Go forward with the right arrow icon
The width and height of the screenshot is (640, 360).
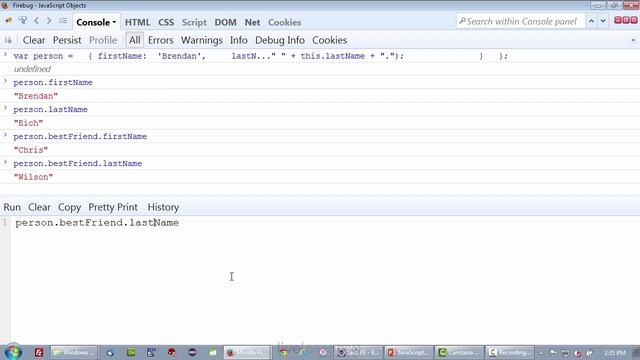[49, 20]
